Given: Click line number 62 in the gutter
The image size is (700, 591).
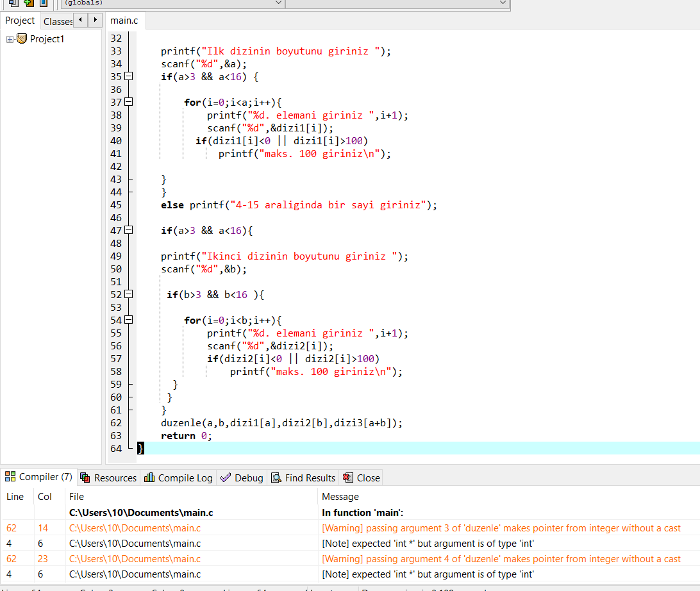Looking at the screenshot, I should click(x=116, y=422).
